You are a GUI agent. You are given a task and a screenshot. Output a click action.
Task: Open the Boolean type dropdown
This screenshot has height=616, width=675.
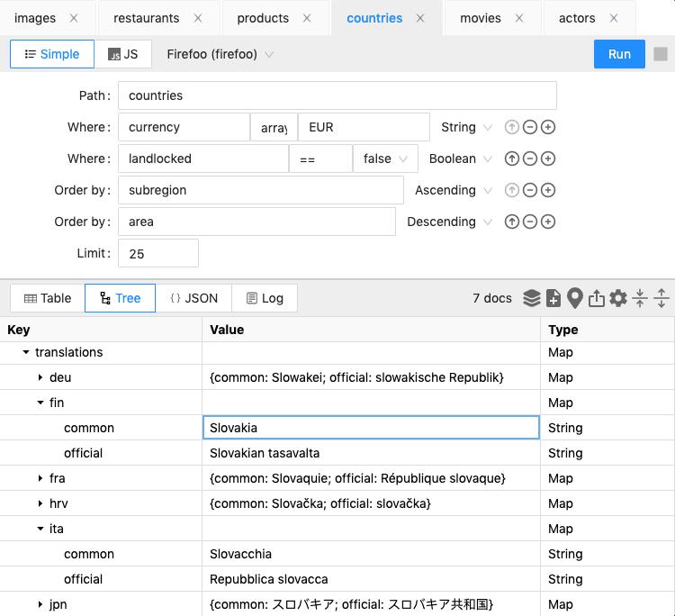coord(460,159)
